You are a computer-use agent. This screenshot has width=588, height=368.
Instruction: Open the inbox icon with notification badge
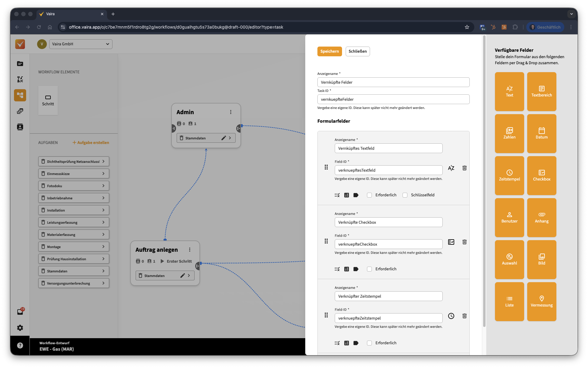pos(20,312)
